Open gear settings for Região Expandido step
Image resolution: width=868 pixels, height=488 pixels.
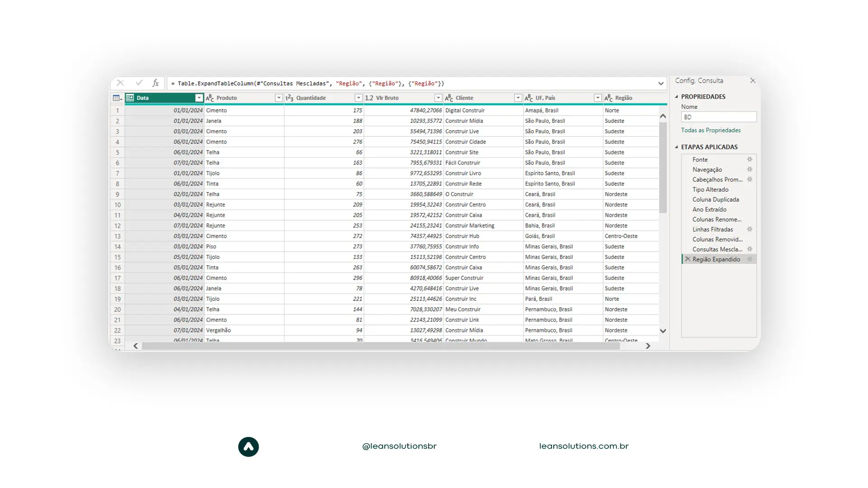750,259
